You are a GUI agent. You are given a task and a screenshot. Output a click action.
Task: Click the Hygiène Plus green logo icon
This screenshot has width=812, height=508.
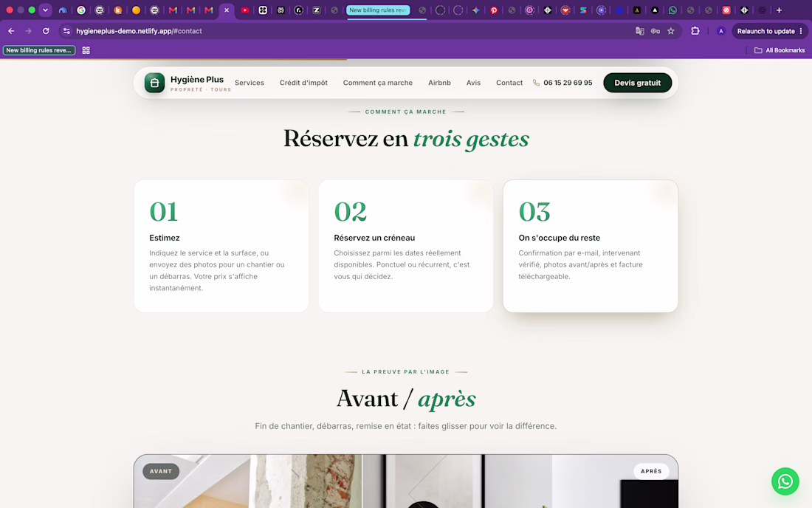point(154,83)
